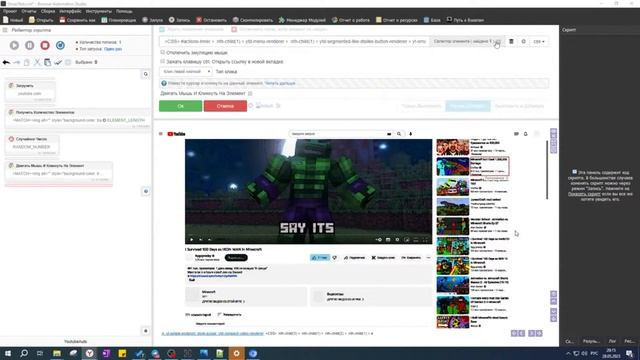Screen dimensions: 640x360
Task: Click the 'Показать скрипт' link in right panel
Action: coord(584,194)
